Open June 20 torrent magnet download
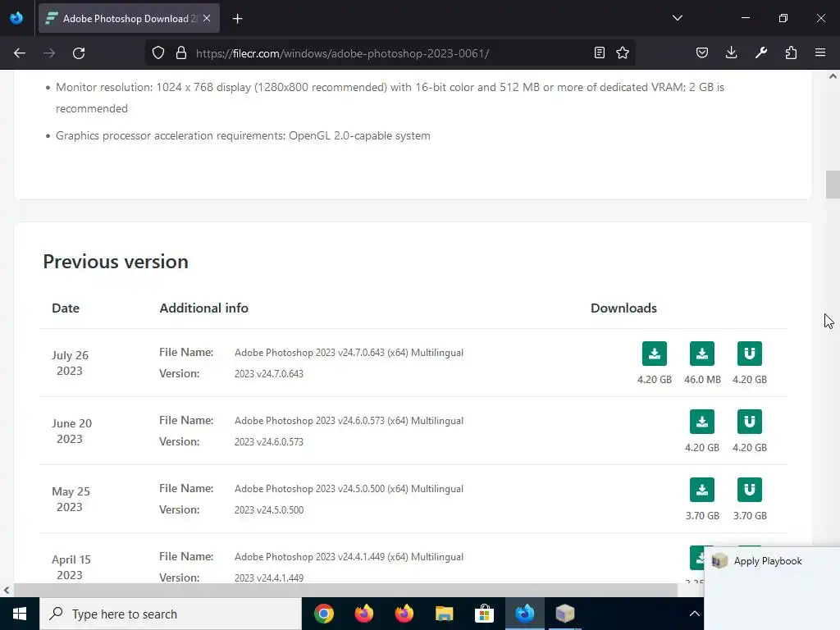 click(x=750, y=422)
